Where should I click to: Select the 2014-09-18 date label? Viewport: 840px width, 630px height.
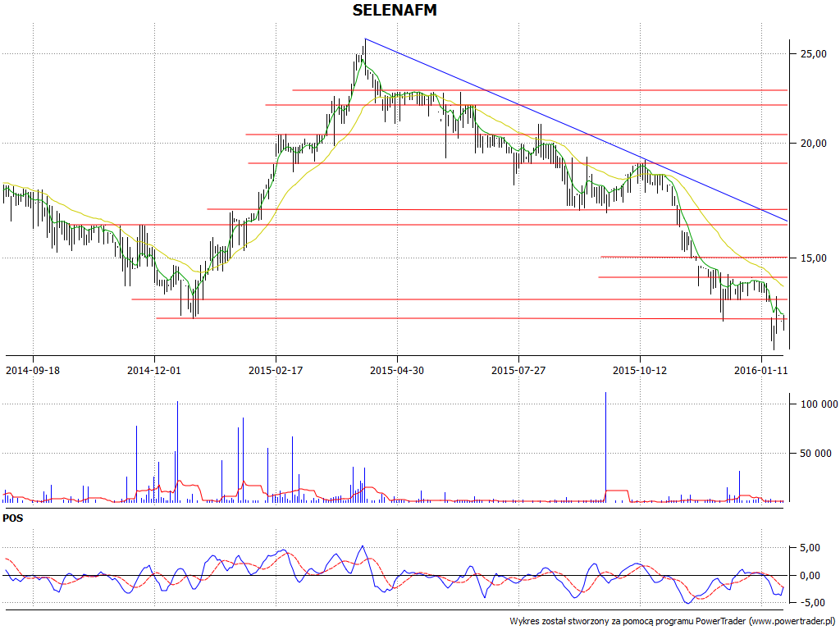pos(33,370)
